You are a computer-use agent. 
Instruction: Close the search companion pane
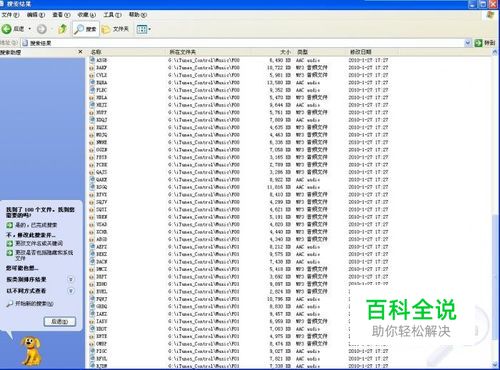80,52
